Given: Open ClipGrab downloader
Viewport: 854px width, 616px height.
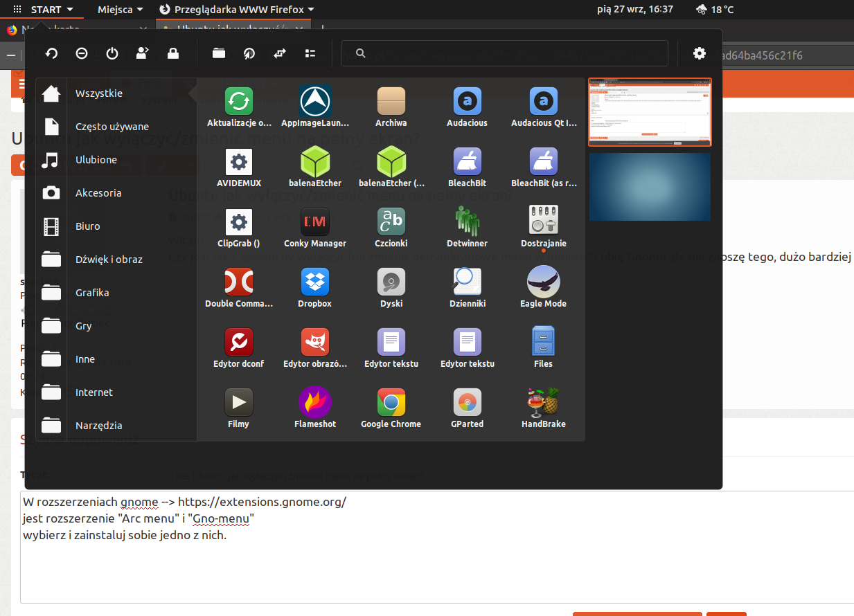Looking at the screenshot, I should [x=239, y=227].
